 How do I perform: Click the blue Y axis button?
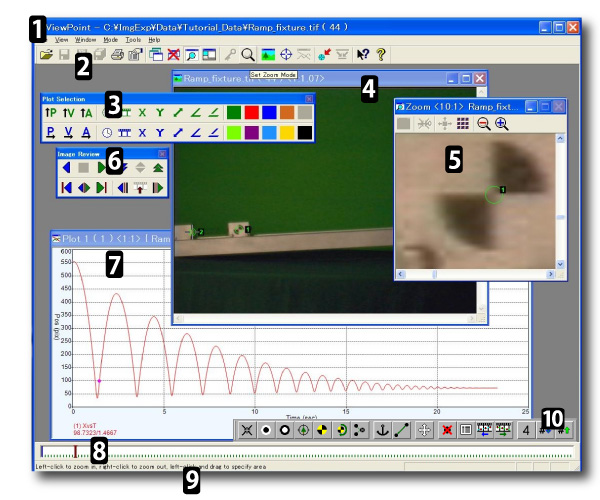[160, 133]
